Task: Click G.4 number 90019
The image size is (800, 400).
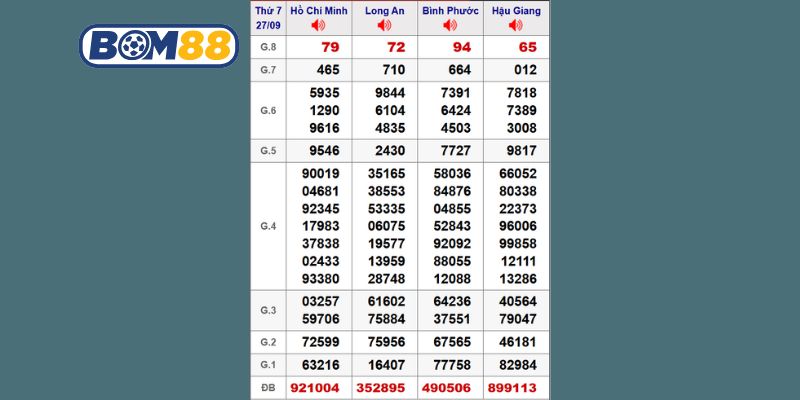Action: (321, 174)
